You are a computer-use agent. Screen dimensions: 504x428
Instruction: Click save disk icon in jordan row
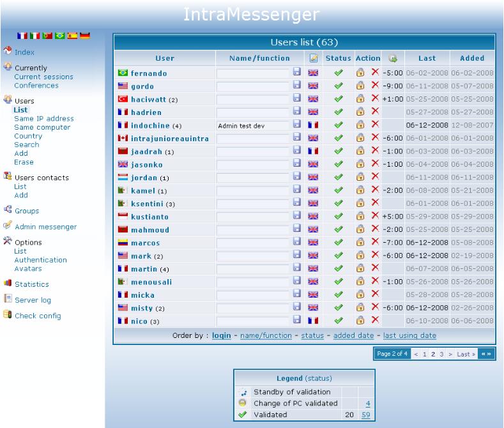coord(297,176)
